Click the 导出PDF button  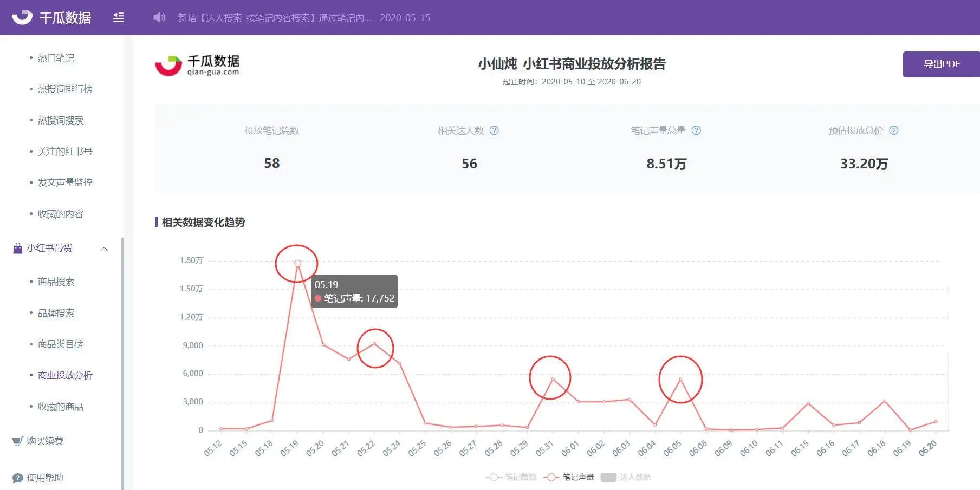click(x=942, y=64)
